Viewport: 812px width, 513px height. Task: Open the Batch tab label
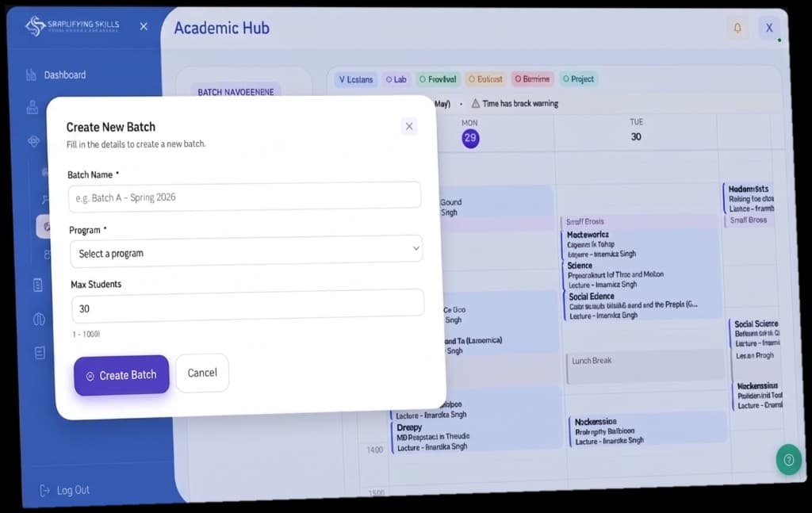[x=236, y=92]
